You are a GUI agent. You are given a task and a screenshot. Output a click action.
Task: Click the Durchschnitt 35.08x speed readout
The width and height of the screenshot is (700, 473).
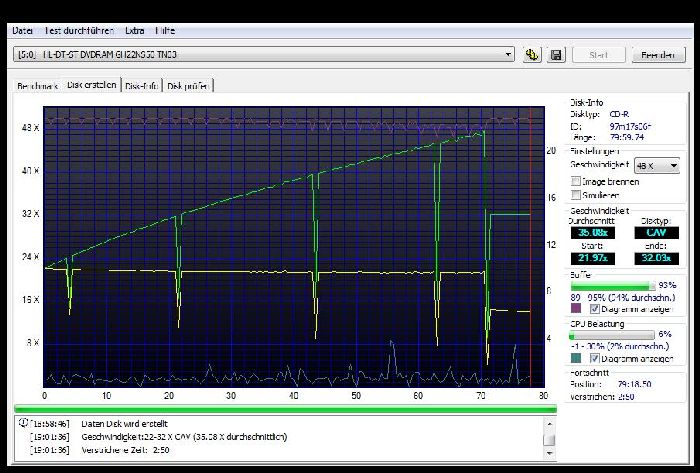pyautogui.click(x=592, y=232)
